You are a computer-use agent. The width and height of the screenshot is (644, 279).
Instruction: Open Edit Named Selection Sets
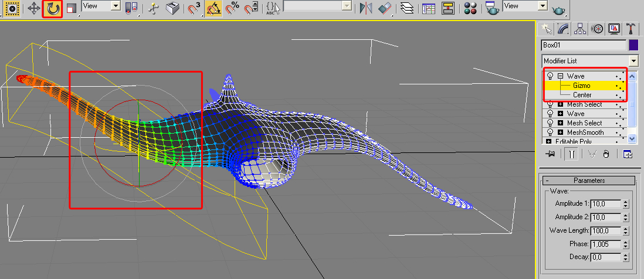pyautogui.click(x=272, y=9)
